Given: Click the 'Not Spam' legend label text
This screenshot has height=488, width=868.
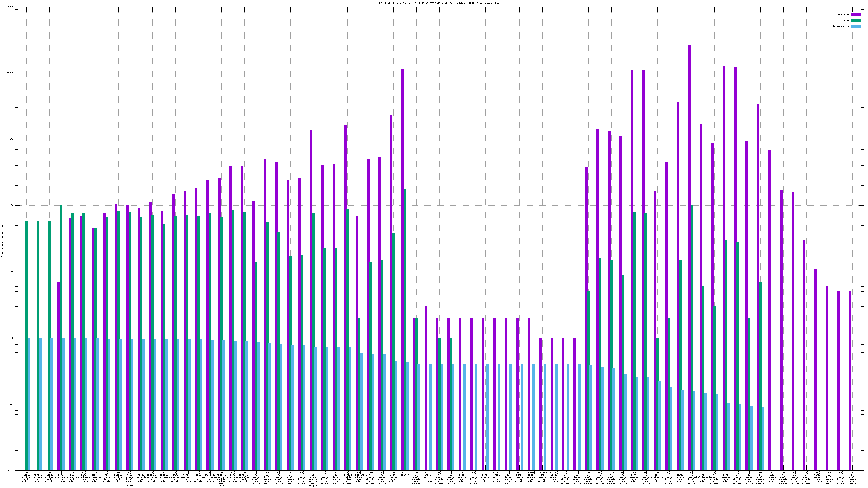Looking at the screenshot, I should click(x=844, y=14).
